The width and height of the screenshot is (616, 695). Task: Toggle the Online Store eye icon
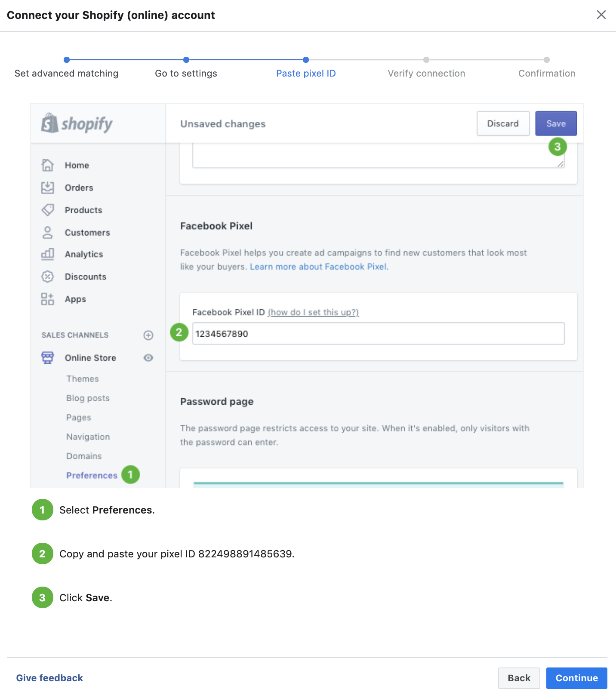(148, 358)
